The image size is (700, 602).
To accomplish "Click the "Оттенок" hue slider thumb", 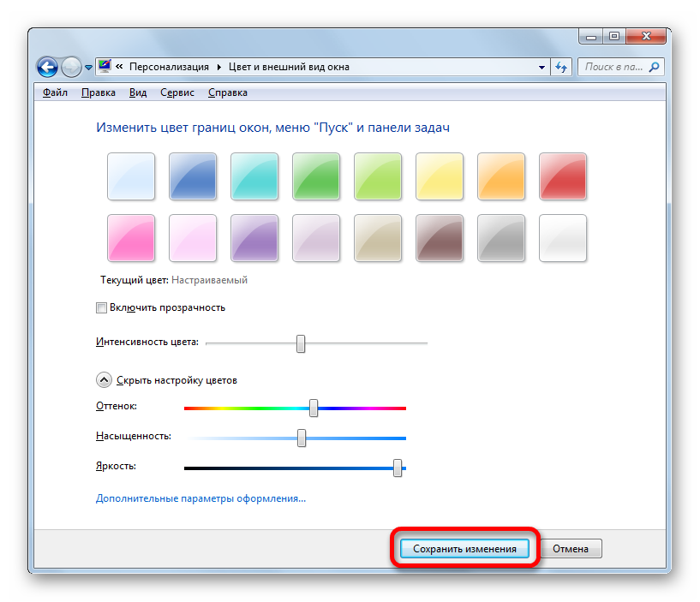I will point(314,408).
